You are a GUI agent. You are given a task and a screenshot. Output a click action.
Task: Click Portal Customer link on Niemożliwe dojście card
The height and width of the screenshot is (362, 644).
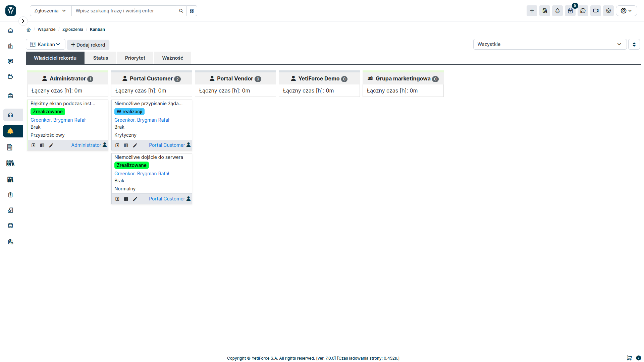coord(167,199)
